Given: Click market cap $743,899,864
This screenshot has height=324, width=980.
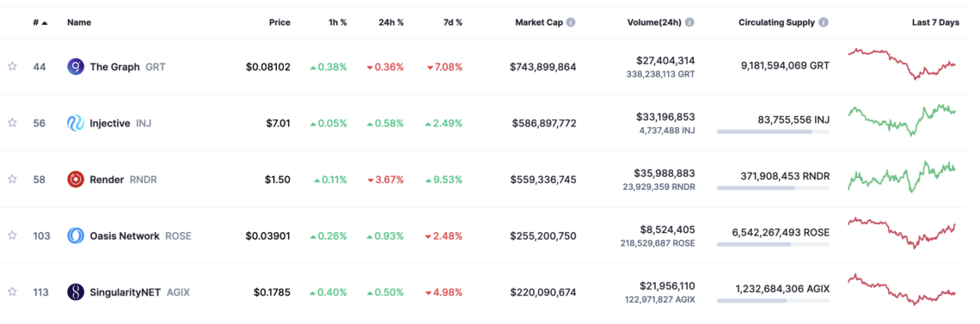Looking at the screenshot, I should (x=543, y=67).
